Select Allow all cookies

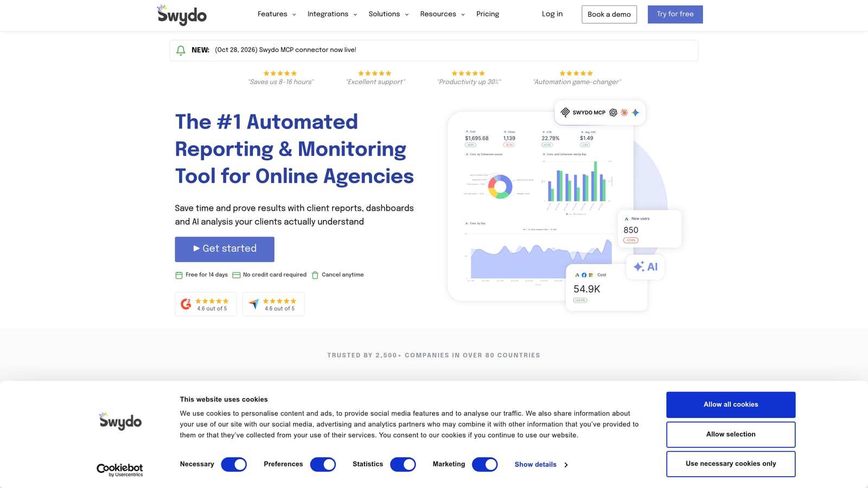coord(731,404)
